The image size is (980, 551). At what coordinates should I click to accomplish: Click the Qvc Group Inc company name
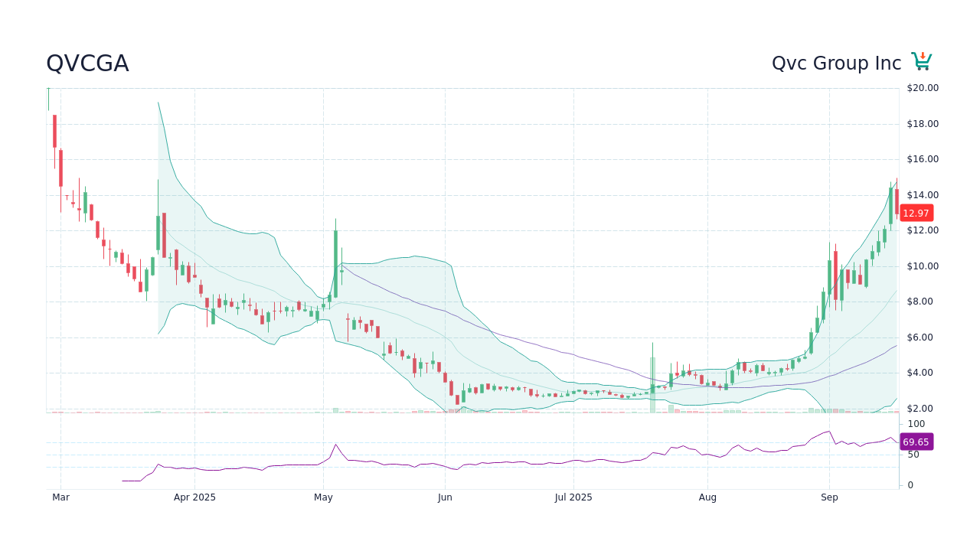tap(836, 64)
